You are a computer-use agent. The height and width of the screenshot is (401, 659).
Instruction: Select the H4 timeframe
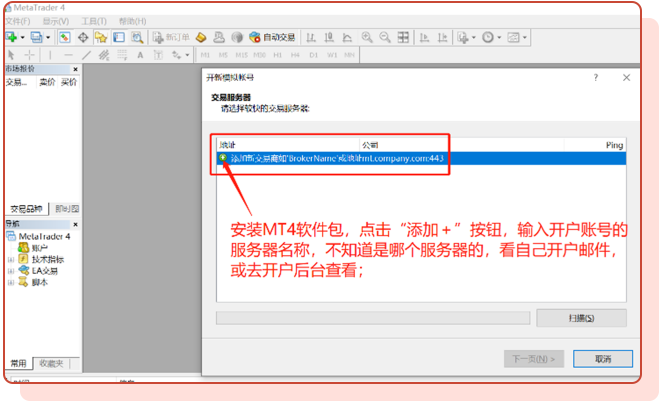coord(295,55)
